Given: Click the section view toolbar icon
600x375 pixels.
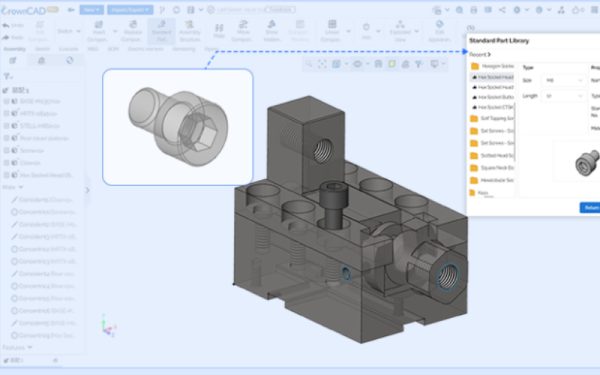Looking at the screenshot, I should (x=378, y=64).
